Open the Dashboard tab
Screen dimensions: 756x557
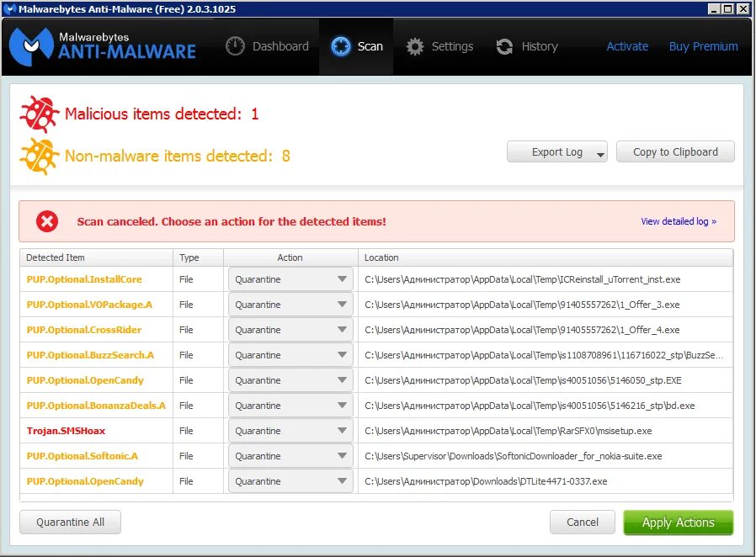pyautogui.click(x=267, y=46)
